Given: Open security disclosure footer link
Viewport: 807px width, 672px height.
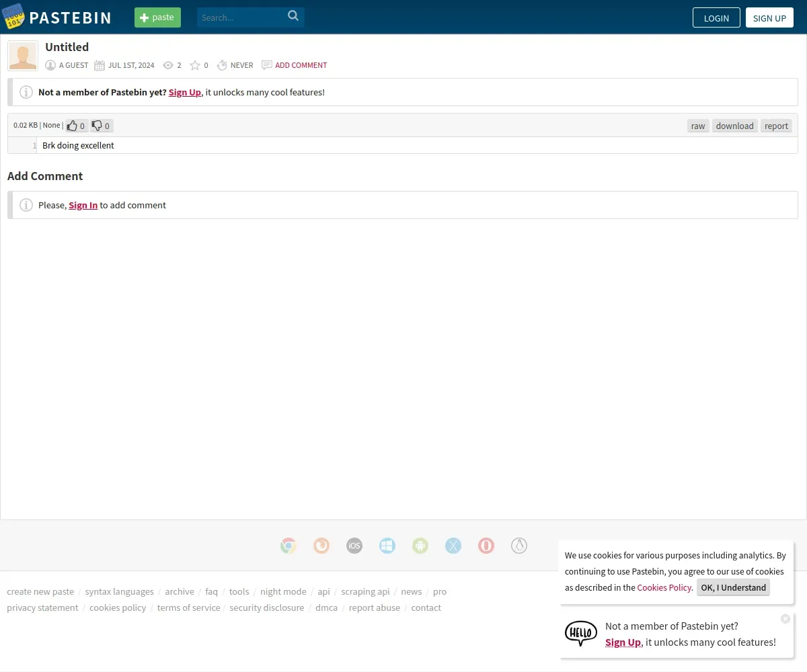Looking at the screenshot, I should pos(266,607).
